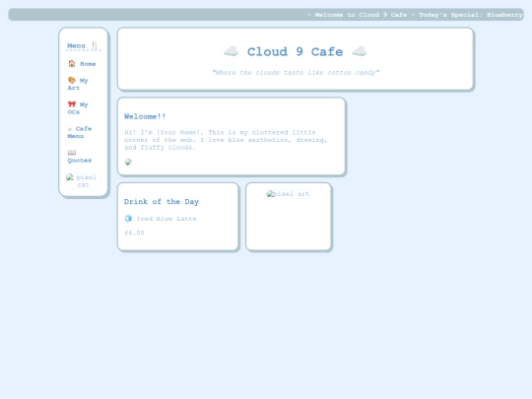Screen dimensions: 532x399
Task: Click the pixel cat image in sidebar
Action: pyautogui.click(x=83, y=181)
